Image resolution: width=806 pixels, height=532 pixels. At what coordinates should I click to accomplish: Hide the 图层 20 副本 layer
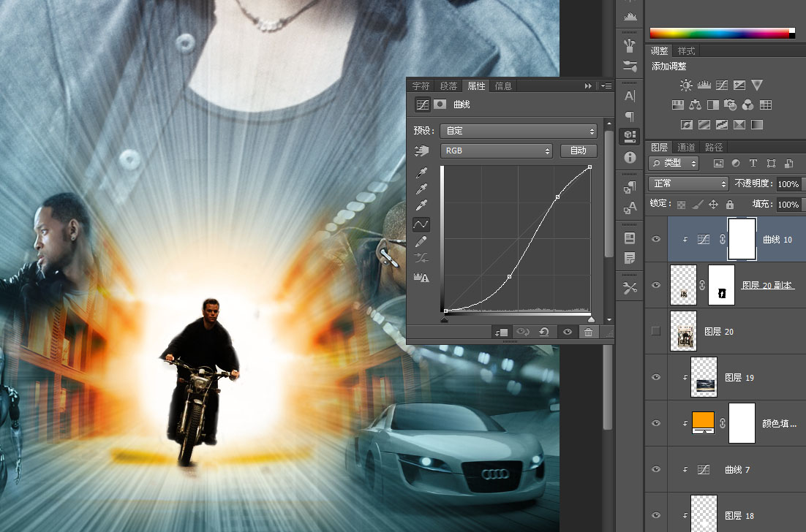point(656,285)
